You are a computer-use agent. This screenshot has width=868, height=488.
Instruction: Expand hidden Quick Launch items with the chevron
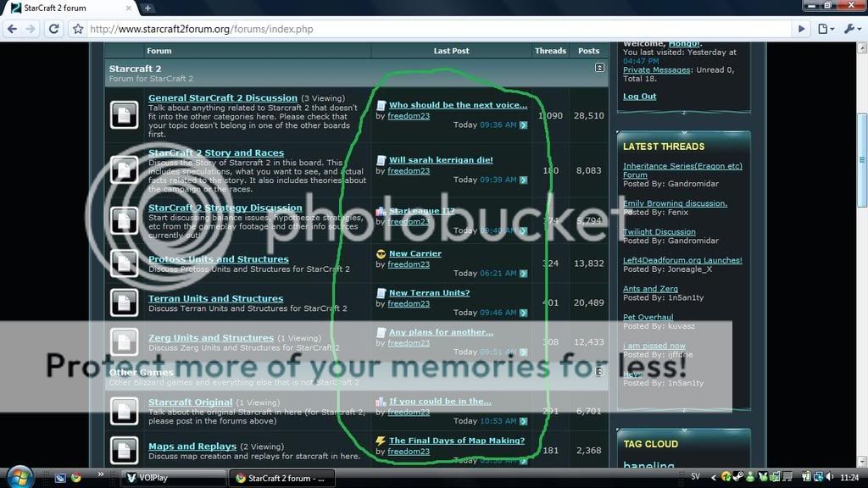(x=101, y=474)
